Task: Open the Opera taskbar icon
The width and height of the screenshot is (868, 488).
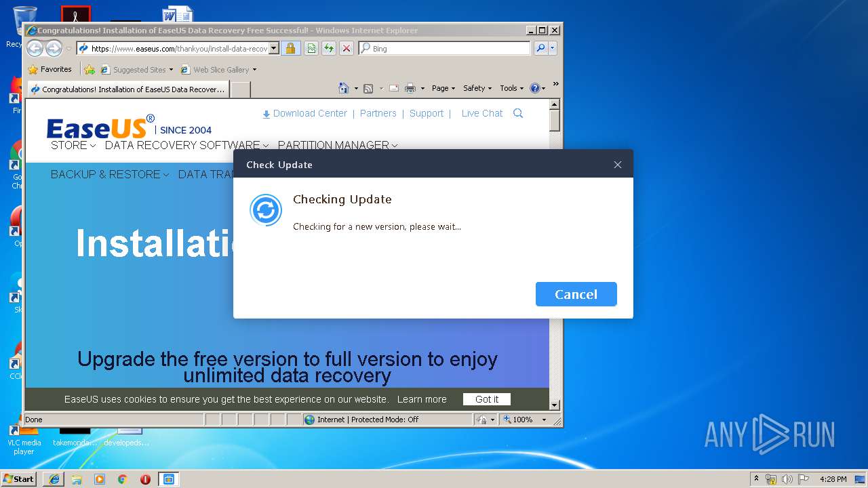Action: (x=145, y=479)
